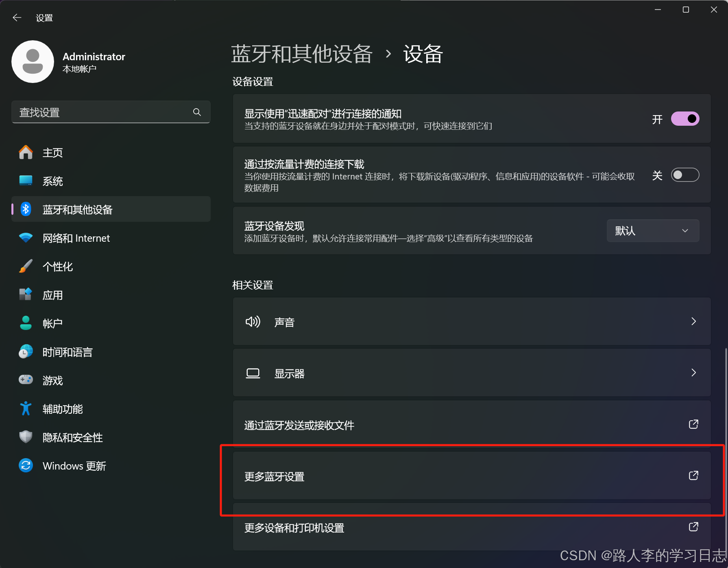Open 辅助功能 in the sidebar
This screenshot has height=568, width=728.
pyautogui.click(x=111, y=409)
